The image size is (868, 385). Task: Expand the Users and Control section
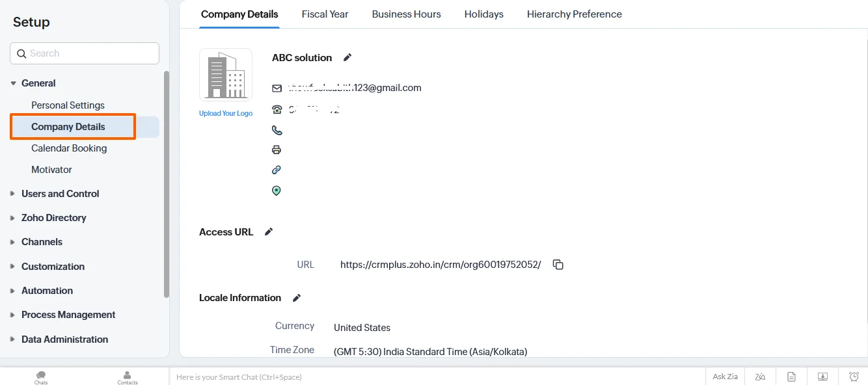(60, 193)
